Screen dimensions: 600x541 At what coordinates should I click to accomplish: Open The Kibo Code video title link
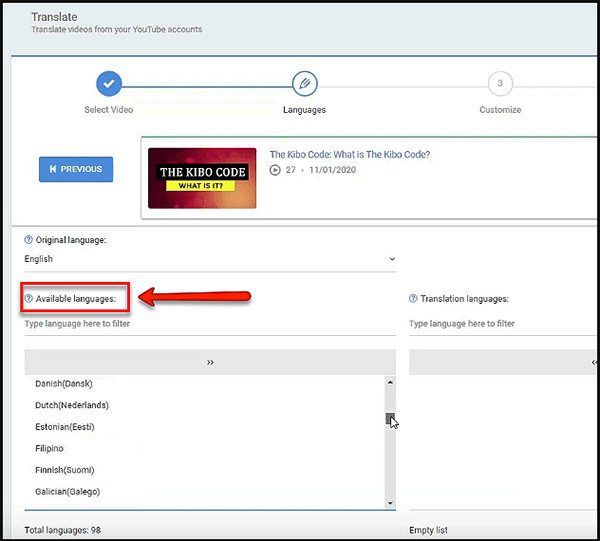point(349,154)
